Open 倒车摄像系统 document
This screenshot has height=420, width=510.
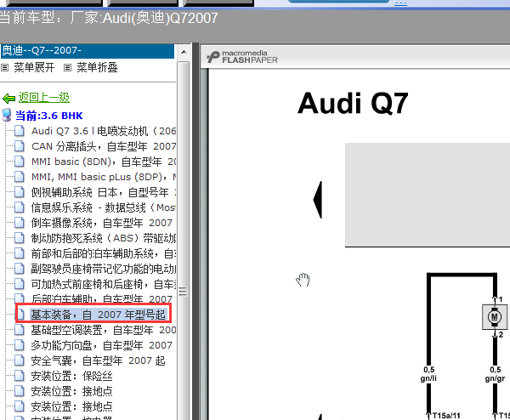(101, 223)
